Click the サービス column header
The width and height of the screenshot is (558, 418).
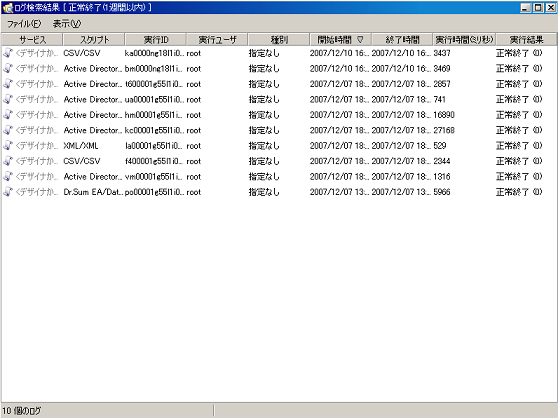[32, 39]
